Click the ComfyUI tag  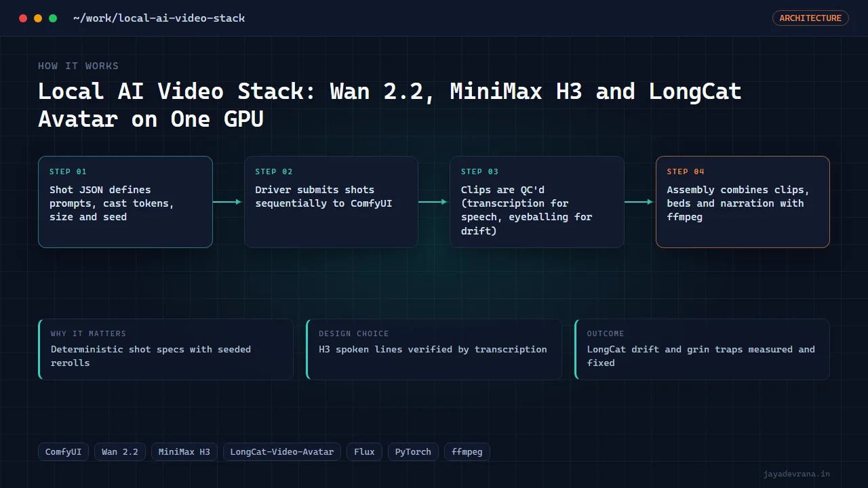63,451
